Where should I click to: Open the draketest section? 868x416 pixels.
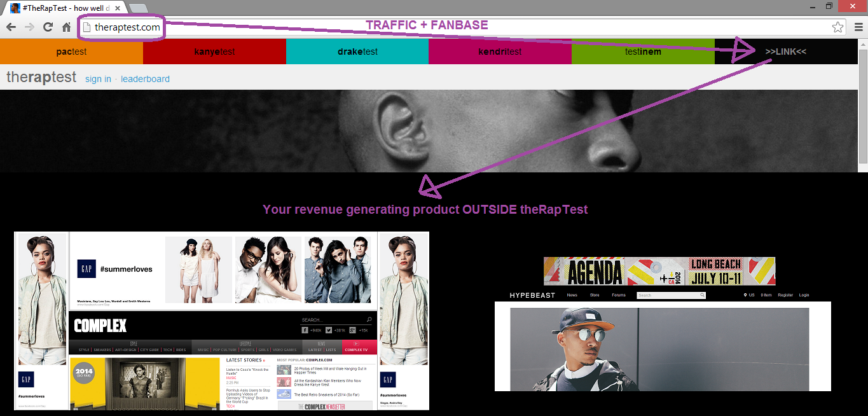pyautogui.click(x=357, y=52)
